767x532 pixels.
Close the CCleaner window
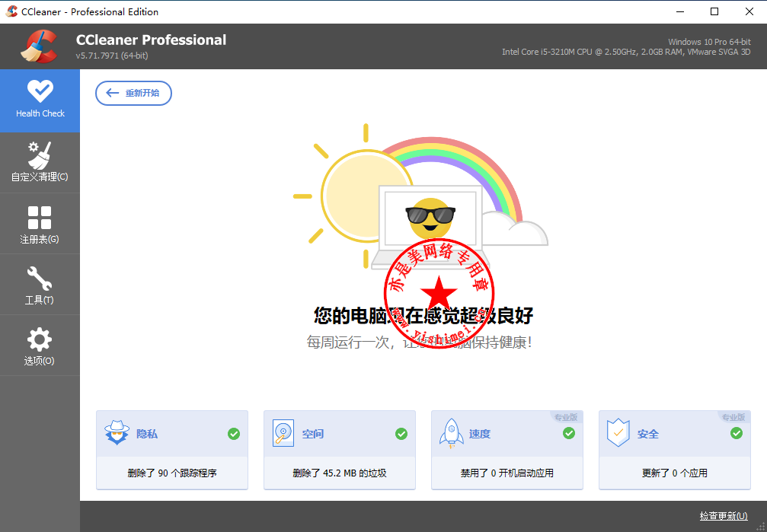[x=749, y=11]
